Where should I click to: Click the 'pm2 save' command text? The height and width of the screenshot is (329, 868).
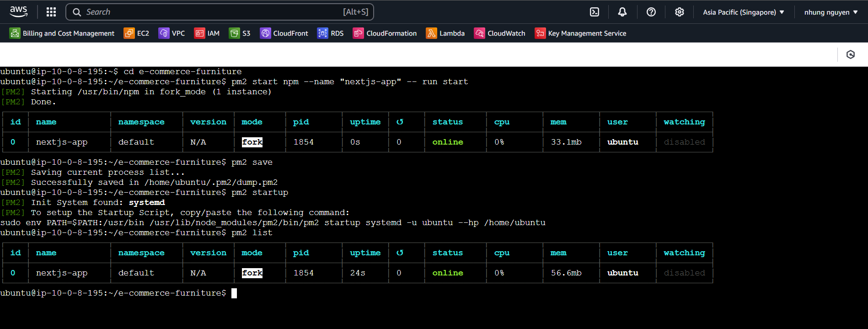252,162
